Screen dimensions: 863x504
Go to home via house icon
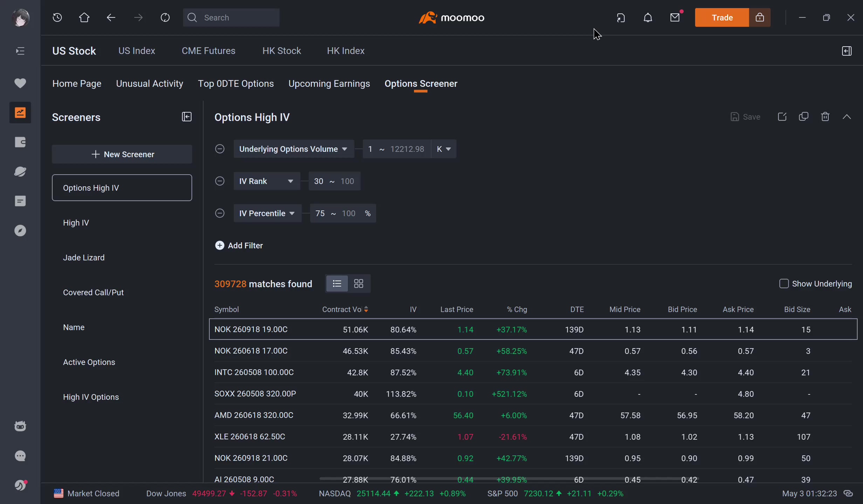click(x=84, y=17)
